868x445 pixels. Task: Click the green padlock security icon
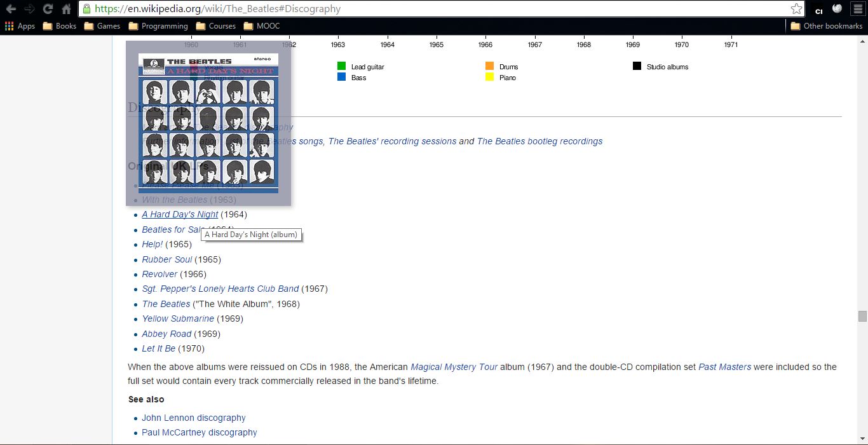(x=86, y=9)
